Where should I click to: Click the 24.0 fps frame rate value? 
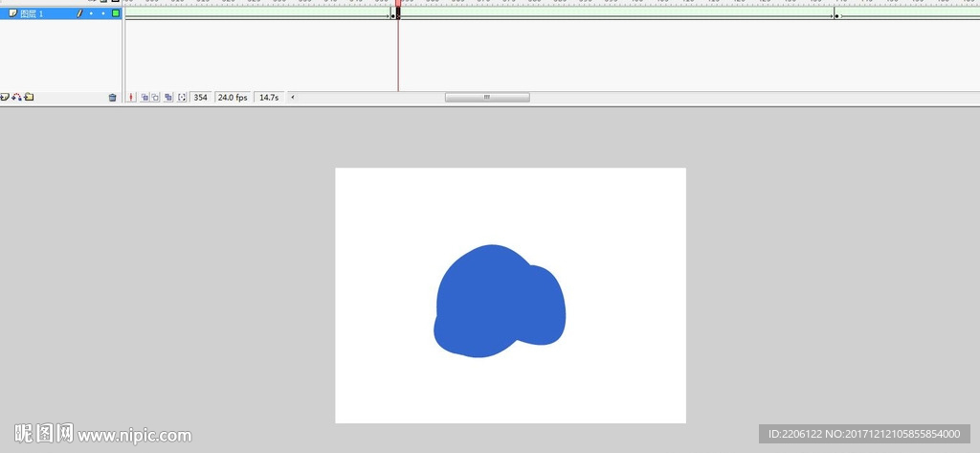(233, 97)
